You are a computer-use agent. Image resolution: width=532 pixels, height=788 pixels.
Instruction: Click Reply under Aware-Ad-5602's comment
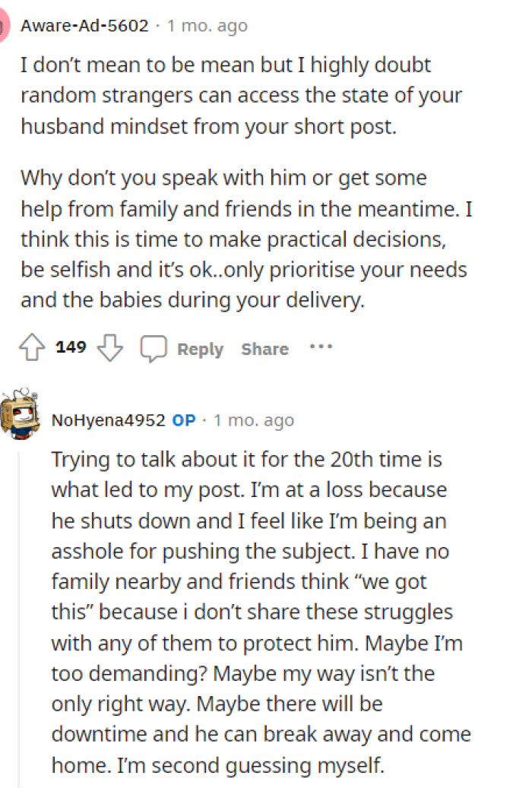click(200, 349)
